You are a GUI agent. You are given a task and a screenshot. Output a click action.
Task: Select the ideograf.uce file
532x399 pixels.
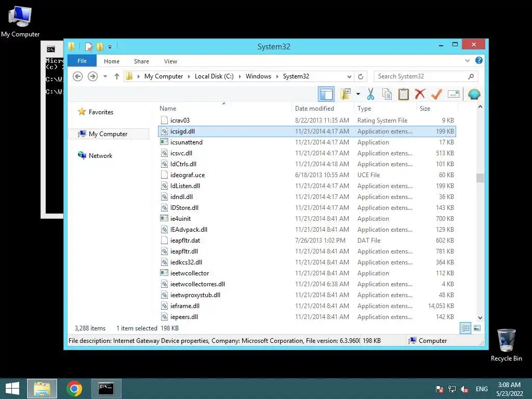[307, 175]
